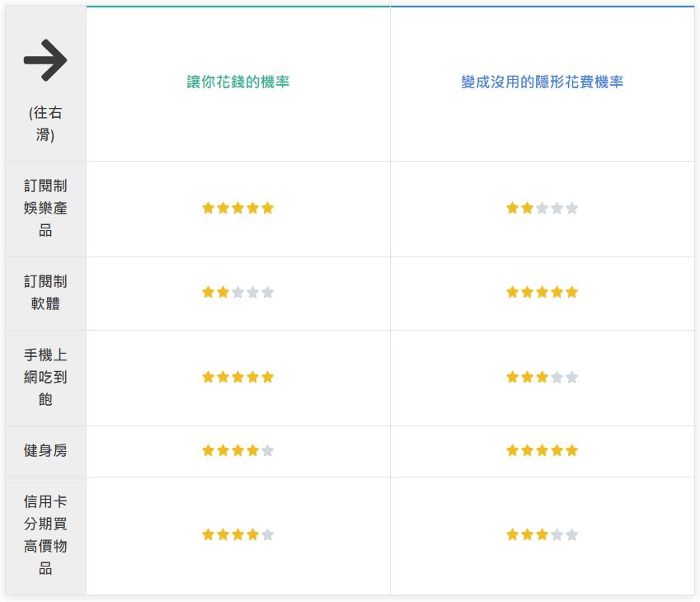The image size is (700, 602).
Task: Click the right-pointing arrow icon
Action: click(45, 60)
